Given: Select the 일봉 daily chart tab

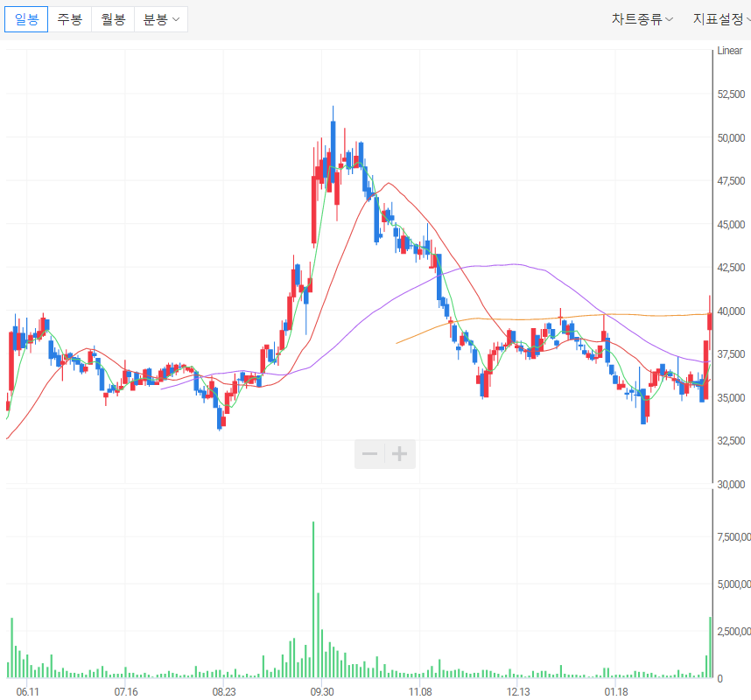Looking at the screenshot, I should point(26,19).
